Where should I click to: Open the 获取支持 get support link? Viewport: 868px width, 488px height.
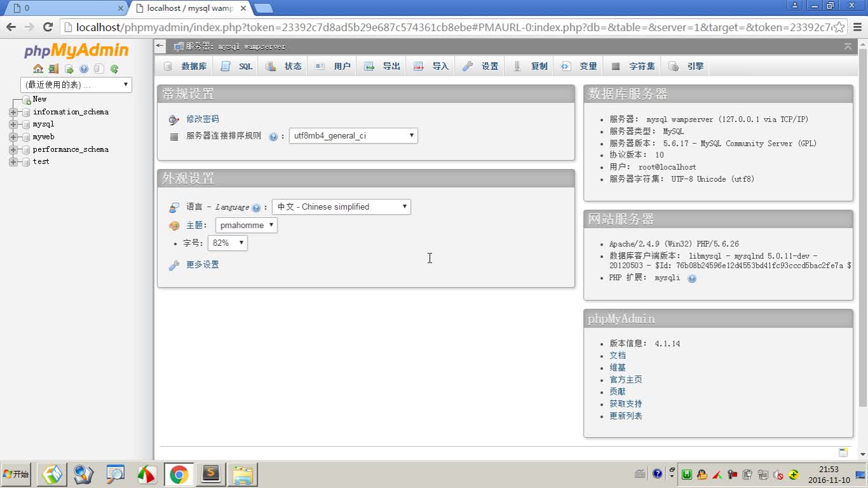(x=626, y=404)
